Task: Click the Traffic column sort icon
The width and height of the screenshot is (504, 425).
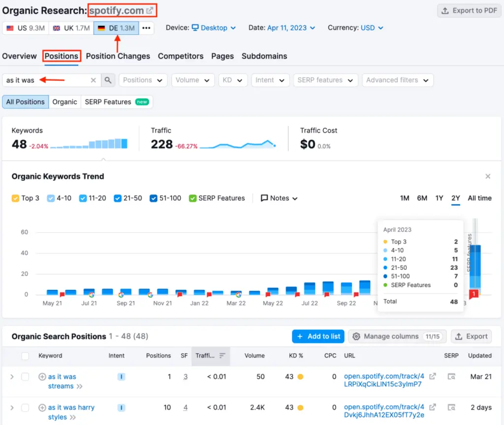Action: coord(222,356)
